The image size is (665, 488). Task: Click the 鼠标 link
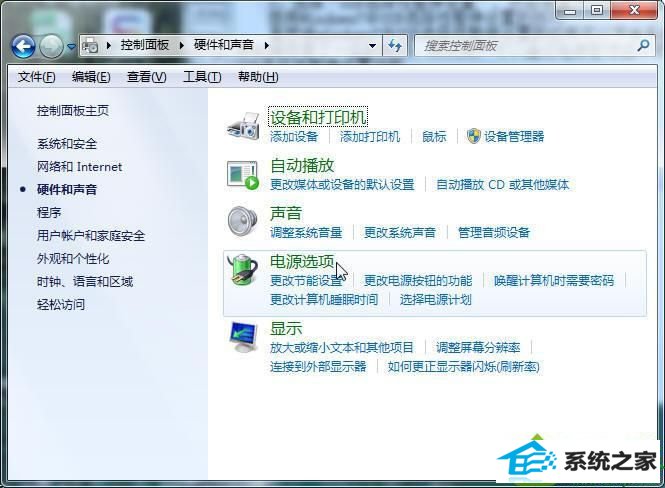434,137
